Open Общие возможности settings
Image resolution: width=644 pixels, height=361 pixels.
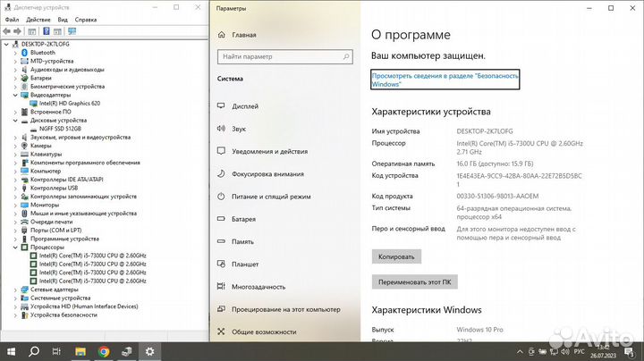click(x=264, y=332)
